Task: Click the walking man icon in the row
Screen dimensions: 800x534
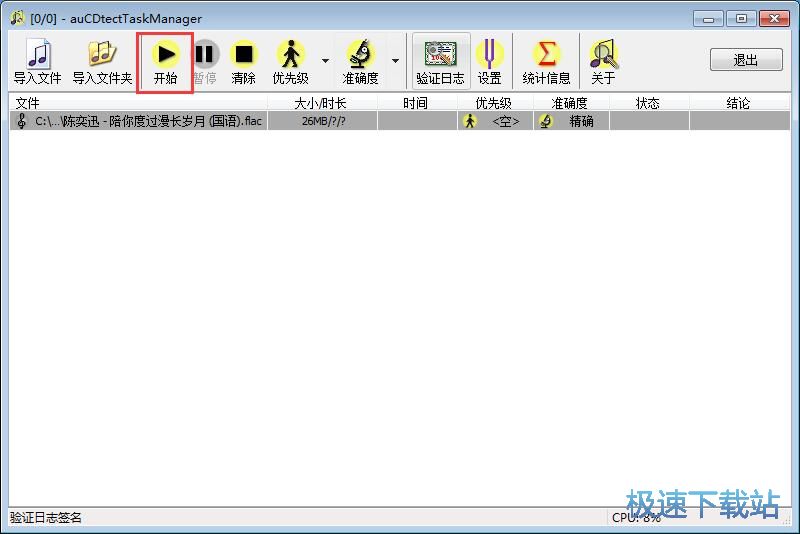Action: 470,121
